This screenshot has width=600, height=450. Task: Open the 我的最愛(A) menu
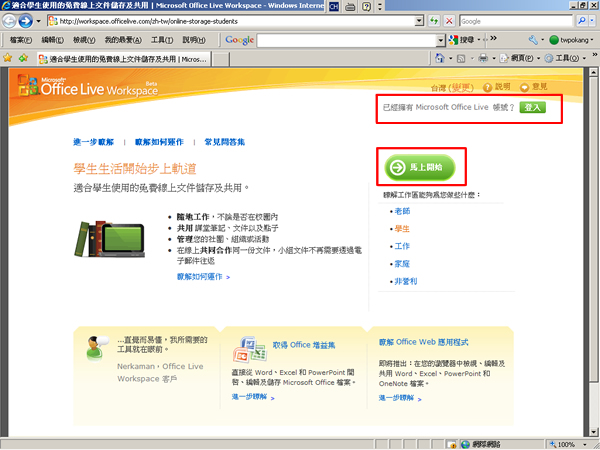pos(123,40)
